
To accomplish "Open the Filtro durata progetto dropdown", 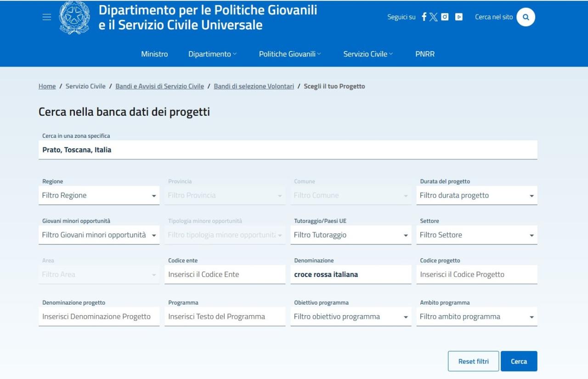I will pyautogui.click(x=477, y=196).
